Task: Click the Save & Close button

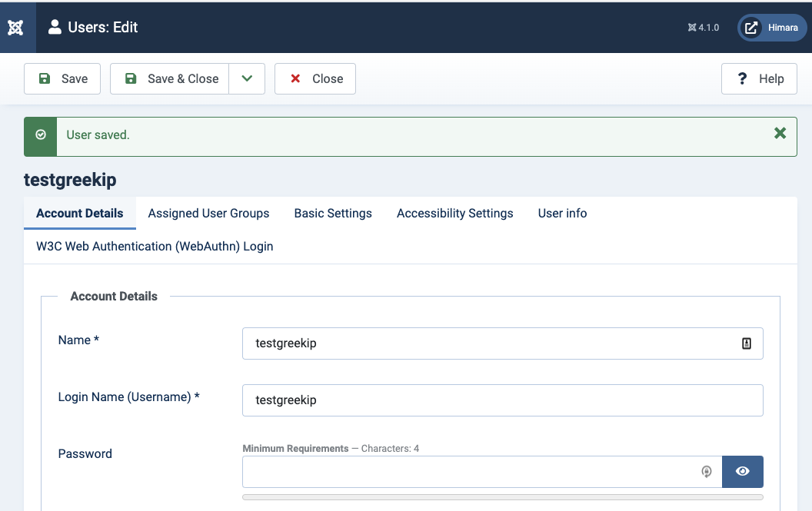Action: point(170,78)
